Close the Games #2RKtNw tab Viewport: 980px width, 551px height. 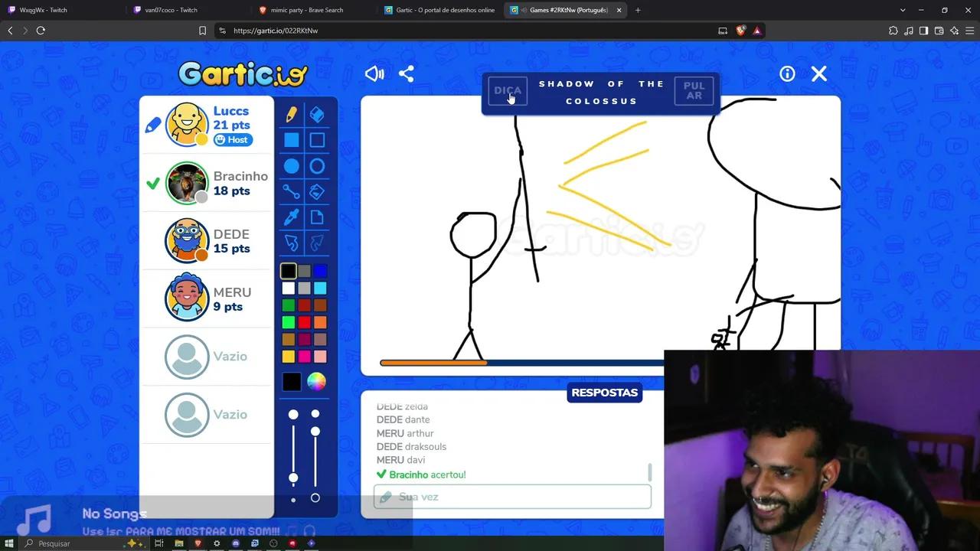tap(619, 10)
